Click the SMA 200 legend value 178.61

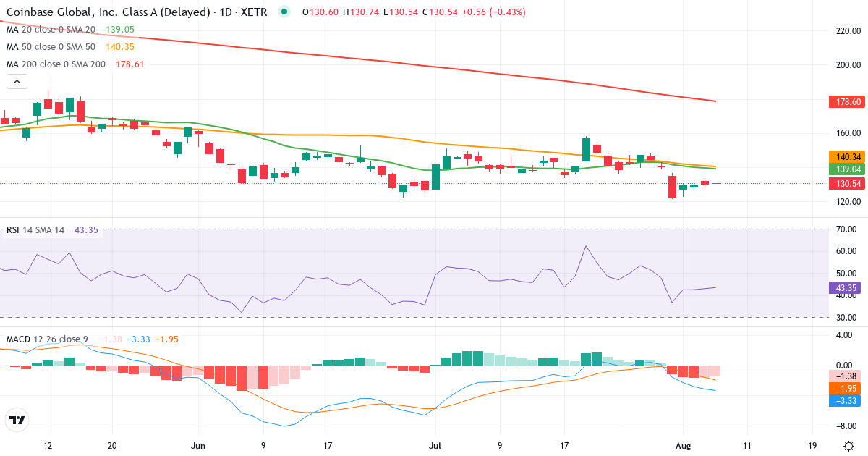pos(130,64)
